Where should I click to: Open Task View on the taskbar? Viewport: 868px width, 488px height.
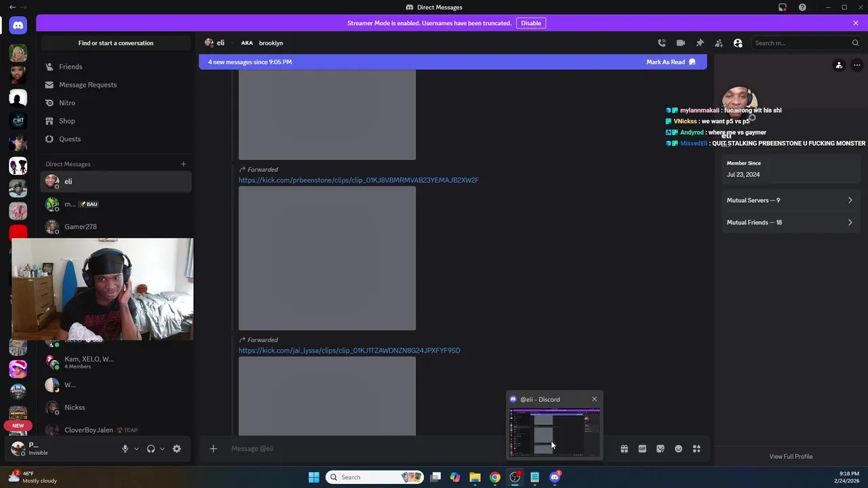[x=435, y=477]
